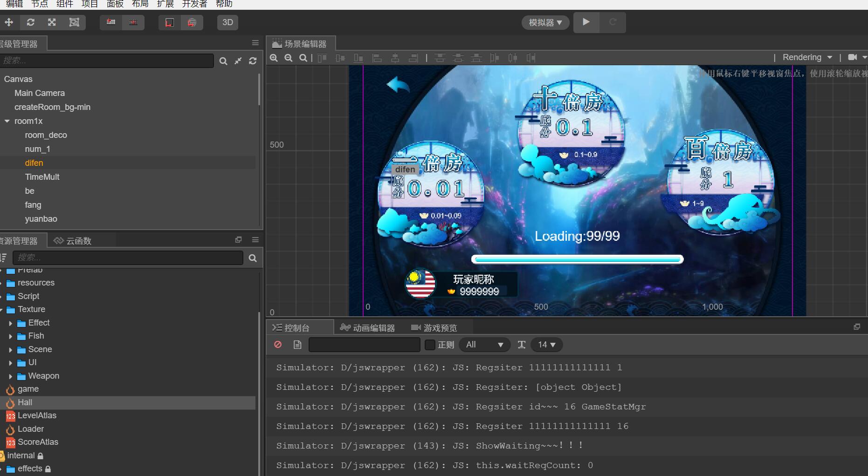Select the yuanbao node

pos(41,219)
